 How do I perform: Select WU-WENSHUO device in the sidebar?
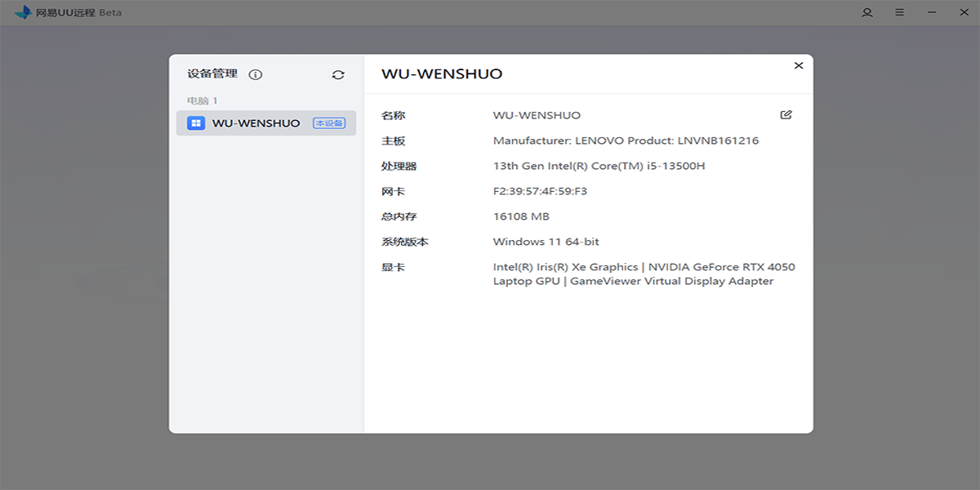(x=266, y=123)
